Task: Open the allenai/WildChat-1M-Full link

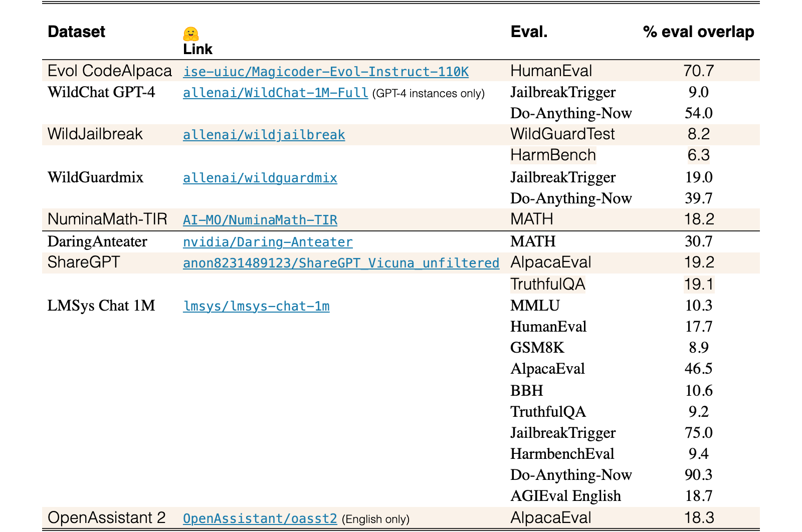Action: pos(276,93)
